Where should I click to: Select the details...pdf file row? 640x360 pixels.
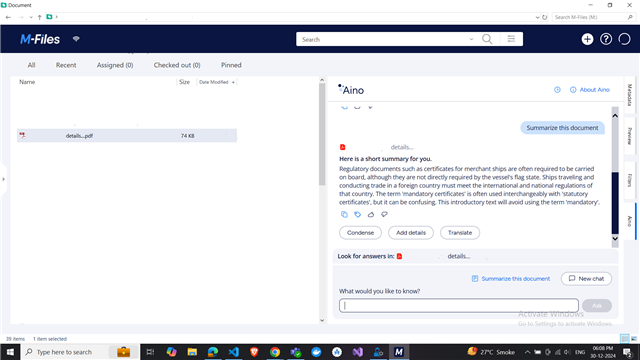click(127, 136)
